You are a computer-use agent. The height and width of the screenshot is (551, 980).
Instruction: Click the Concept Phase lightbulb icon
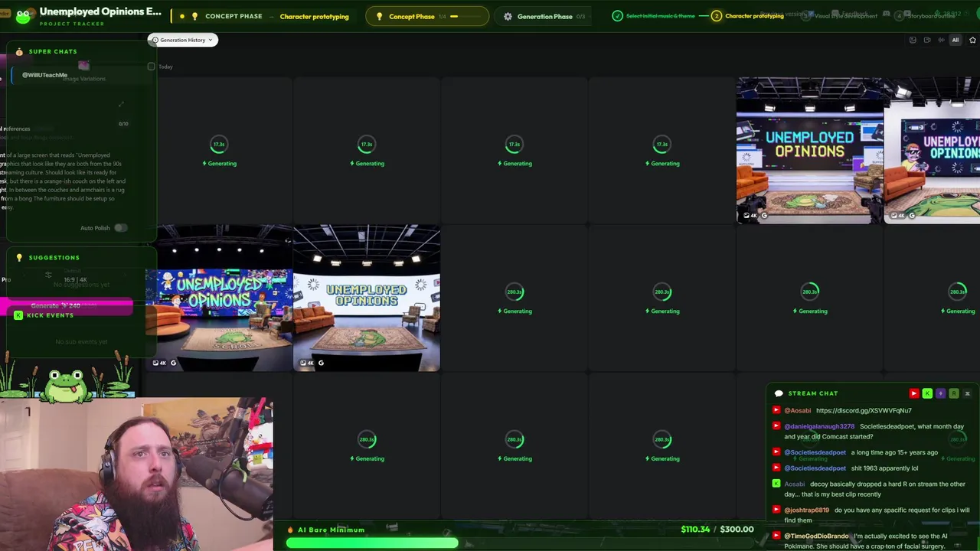tap(379, 16)
